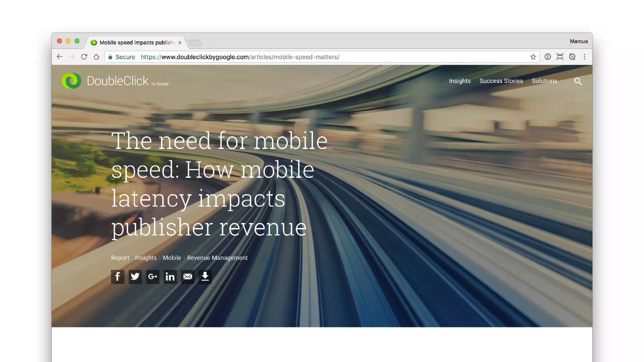Follow the Report tag link
The image size is (644, 362).
(120, 258)
